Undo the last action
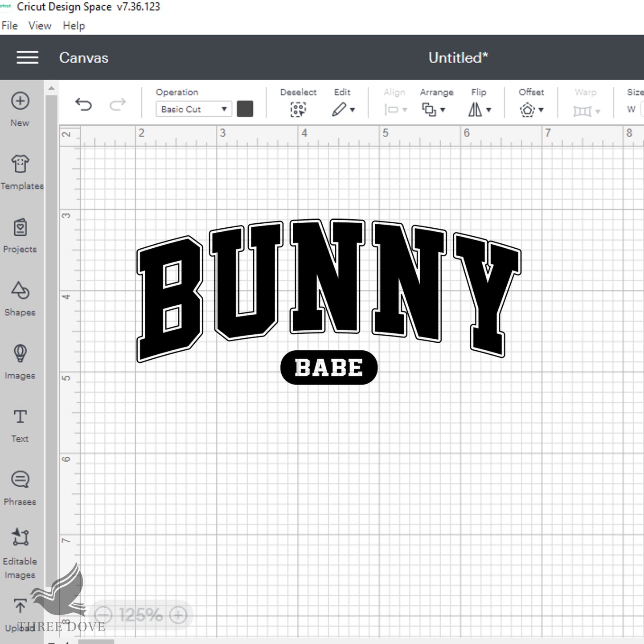 (83, 105)
